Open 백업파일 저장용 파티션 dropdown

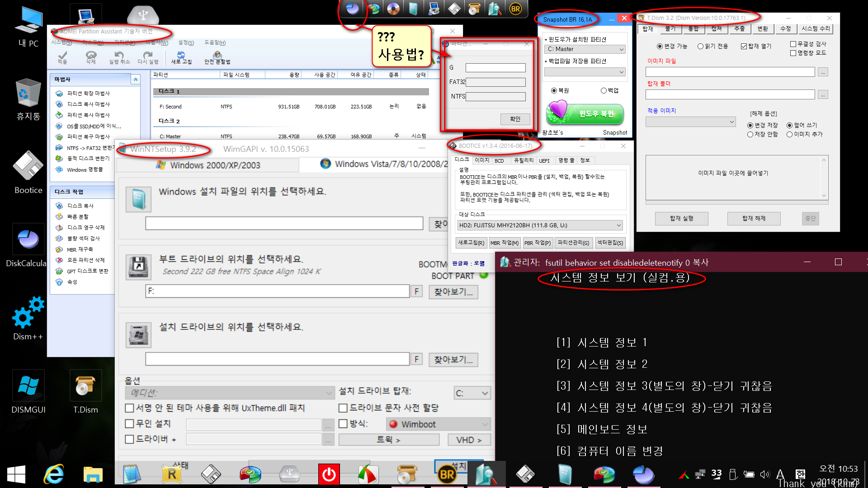(x=585, y=72)
